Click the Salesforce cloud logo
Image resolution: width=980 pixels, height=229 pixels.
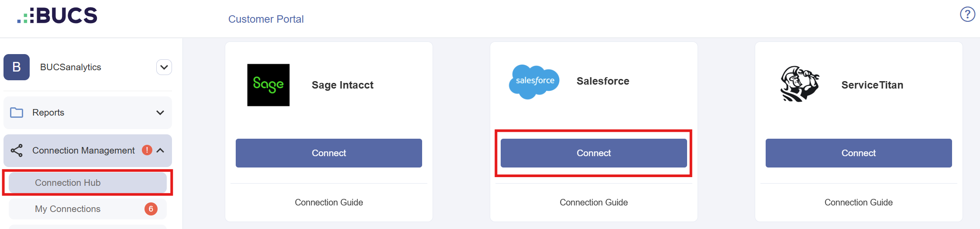tap(534, 82)
